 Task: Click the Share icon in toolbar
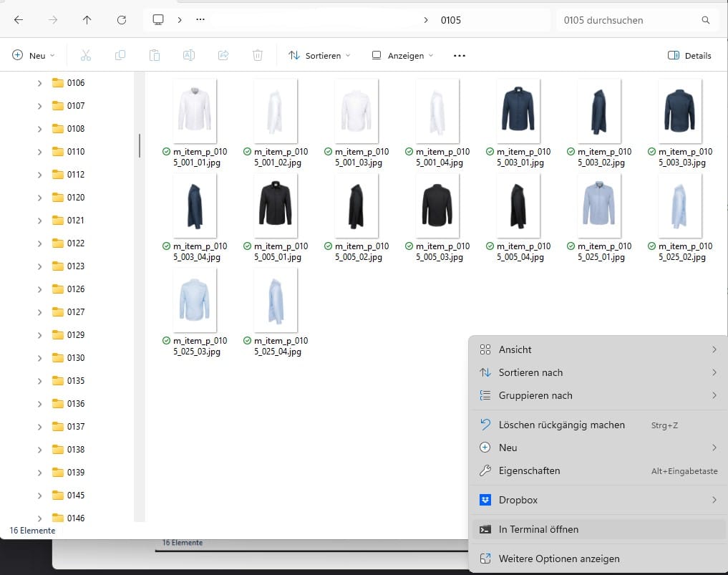[x=223, y=55]
